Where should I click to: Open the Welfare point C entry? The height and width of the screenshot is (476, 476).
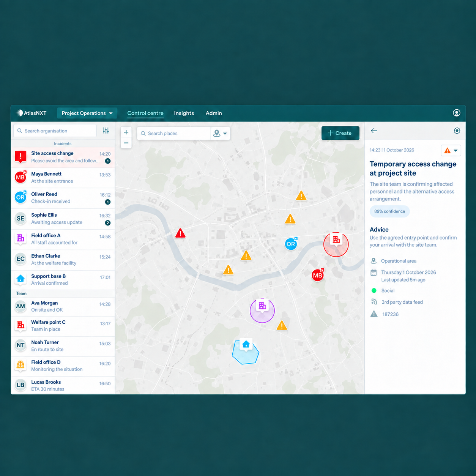click(x=63, y=326)
